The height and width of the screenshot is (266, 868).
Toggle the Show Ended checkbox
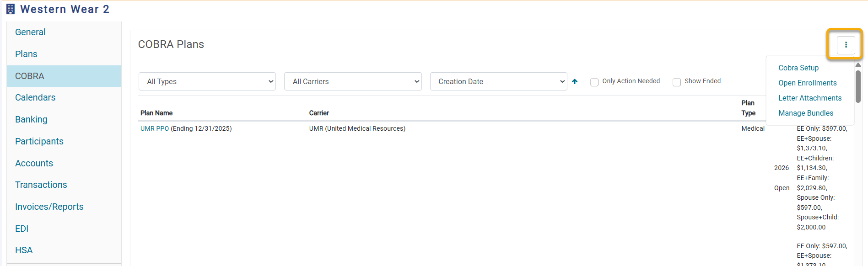pyautogui.click(x=677, y=82)
